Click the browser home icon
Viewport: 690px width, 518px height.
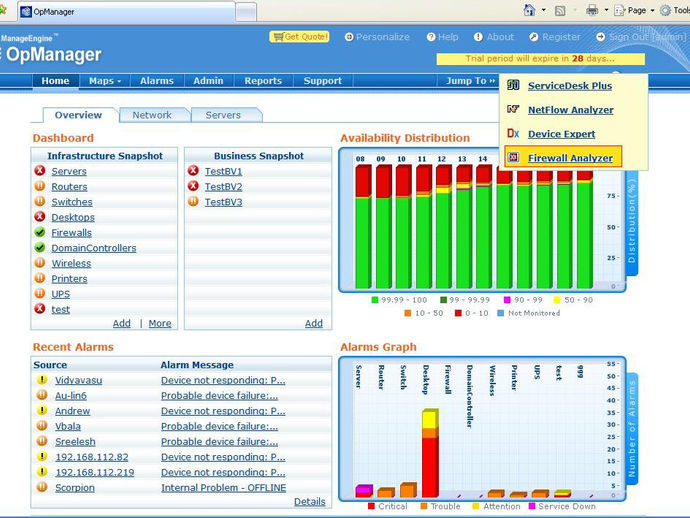click(530, 10)
